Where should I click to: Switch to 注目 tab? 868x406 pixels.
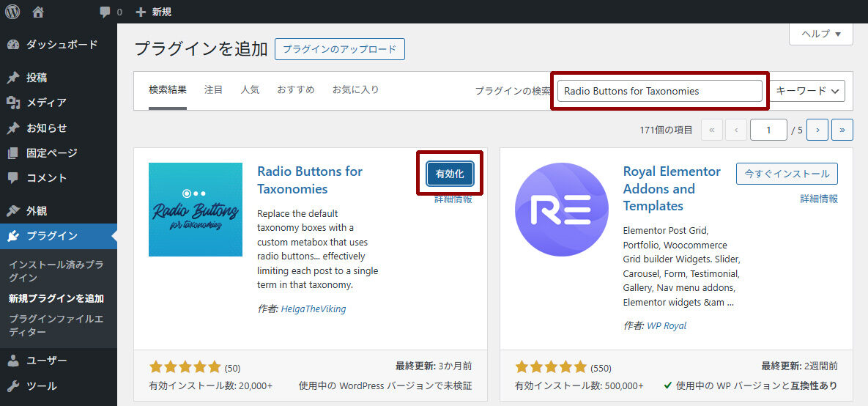213,89
